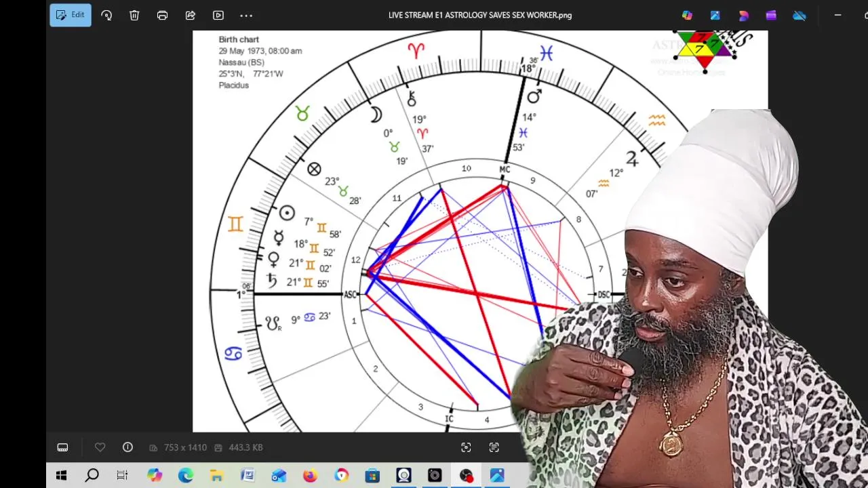Viewport: 868px width, 488px height.
Task: Open Microsoft Store from the taskbar
Action: 372,476
